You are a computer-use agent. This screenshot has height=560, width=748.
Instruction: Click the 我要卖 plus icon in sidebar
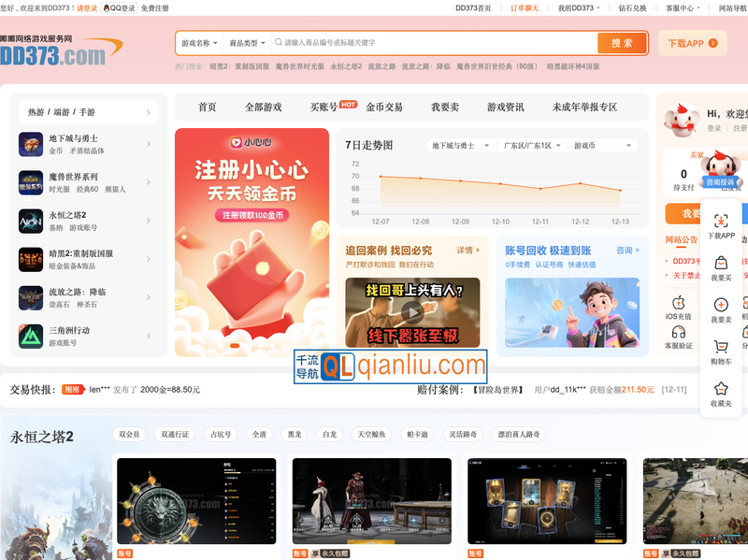(721, 304)
